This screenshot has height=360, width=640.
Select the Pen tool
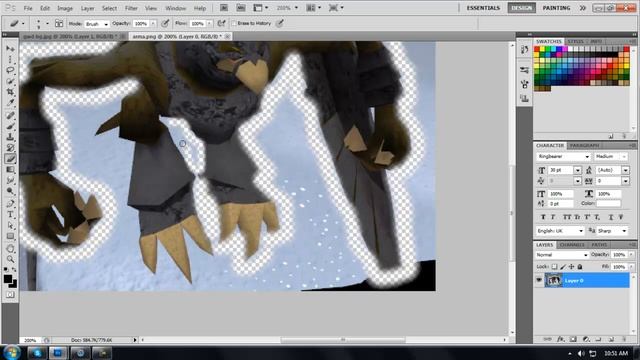[x=10, y=204]
